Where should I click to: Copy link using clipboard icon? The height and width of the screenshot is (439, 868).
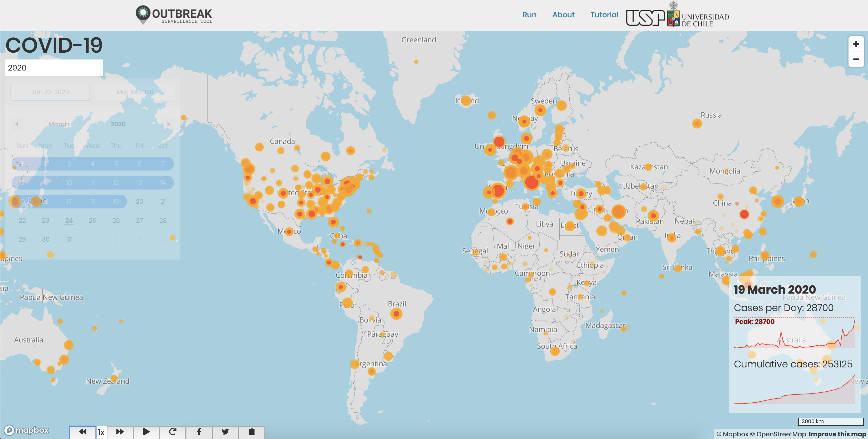pos(251,432)
